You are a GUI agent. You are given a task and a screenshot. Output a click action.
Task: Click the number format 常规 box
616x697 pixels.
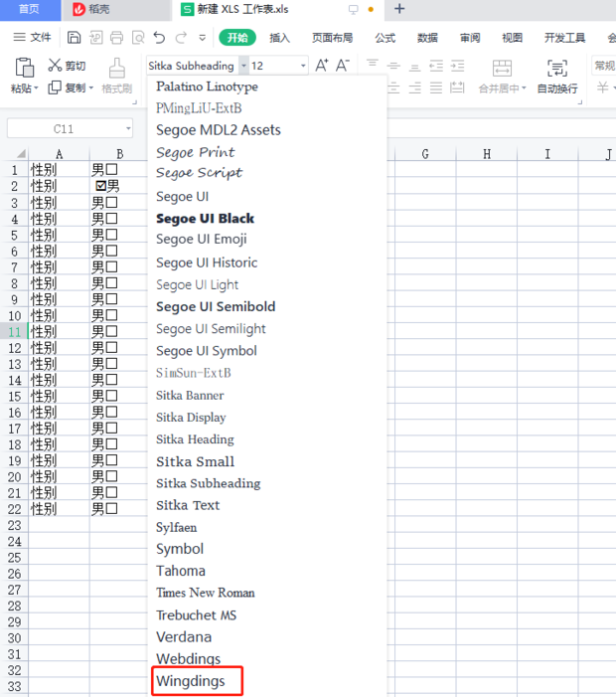coord(604,66)
